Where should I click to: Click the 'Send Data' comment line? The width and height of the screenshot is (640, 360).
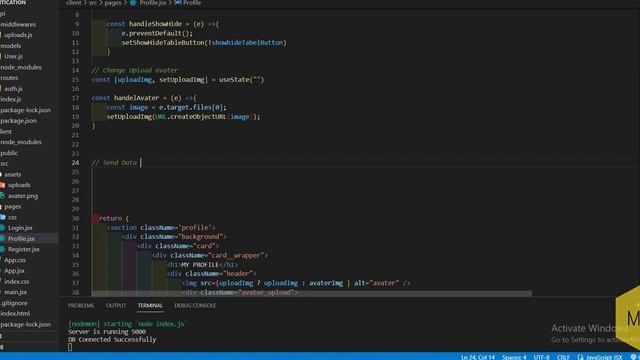[114, 162]
